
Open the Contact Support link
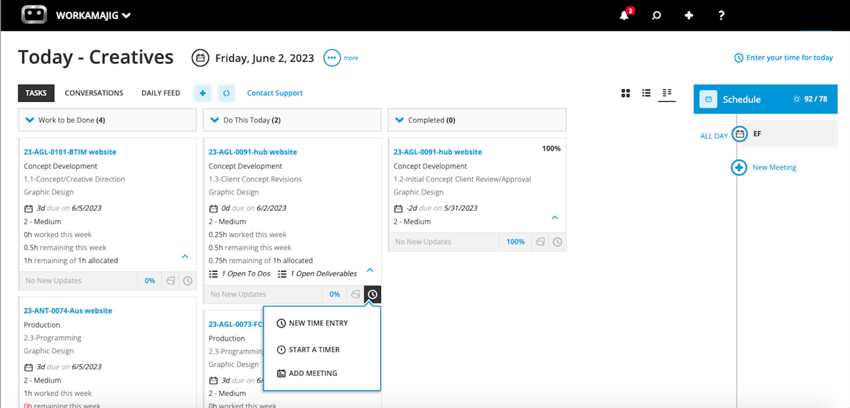[275, 93]
